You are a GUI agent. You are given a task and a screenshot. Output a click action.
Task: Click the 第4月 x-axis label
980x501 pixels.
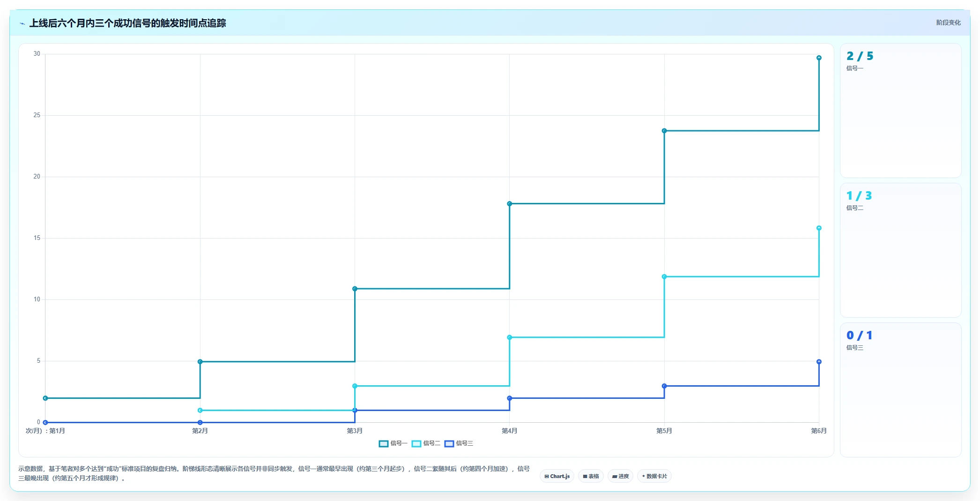click(x=510, y=431)
